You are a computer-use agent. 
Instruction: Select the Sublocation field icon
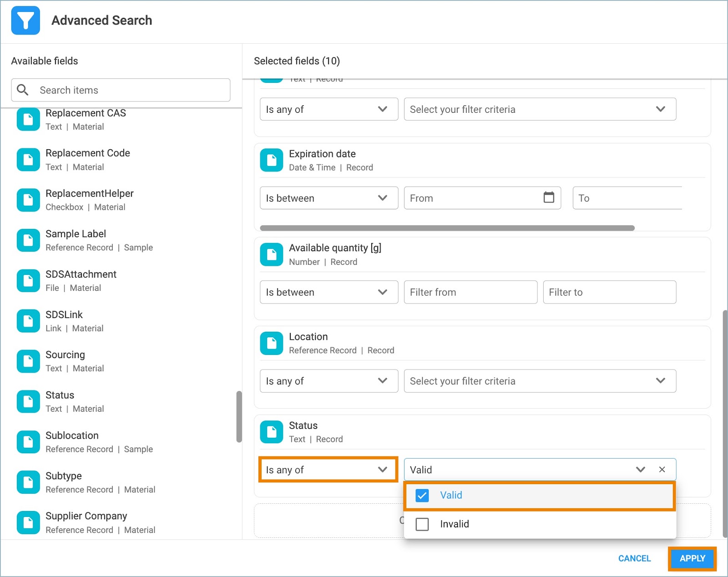28,442
